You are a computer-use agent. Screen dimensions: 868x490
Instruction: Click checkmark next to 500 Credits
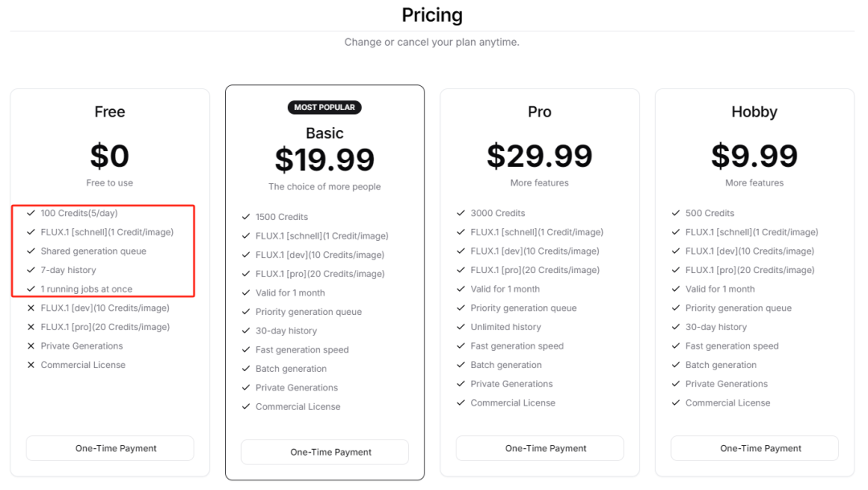click(x=676, y=213)
